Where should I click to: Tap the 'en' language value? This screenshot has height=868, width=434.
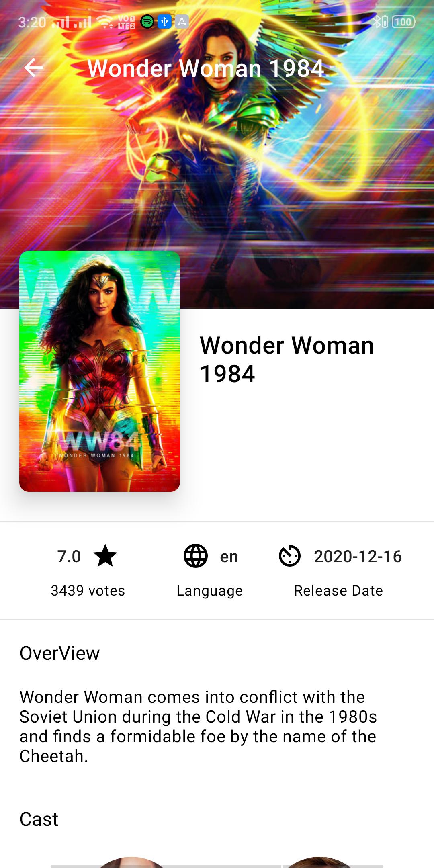[229, 557]
